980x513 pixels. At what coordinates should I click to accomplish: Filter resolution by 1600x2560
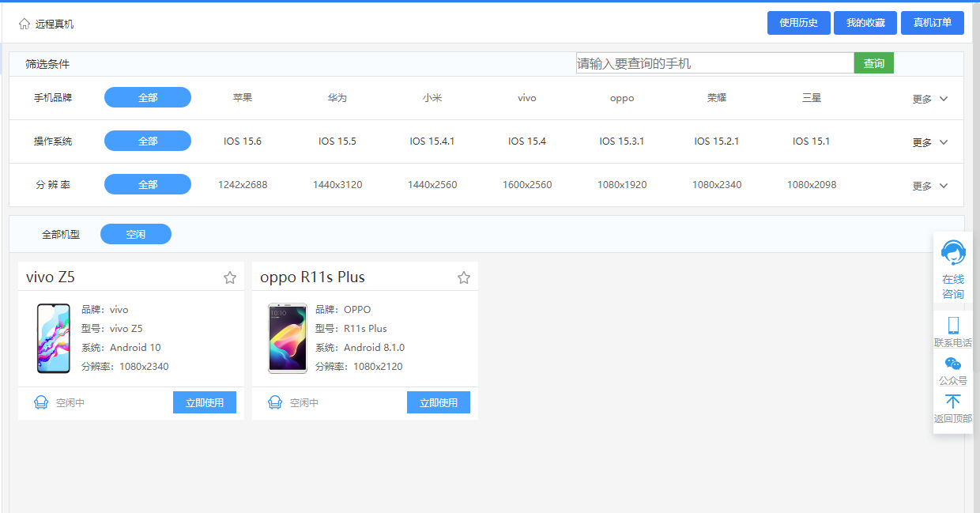(527, 185)
